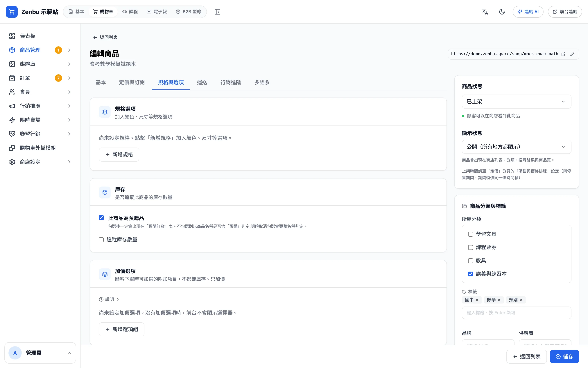The image size is (588, 368).
Task: Open product URL in new tab icon
Action: pyautogui.click(x=563, y=54)
